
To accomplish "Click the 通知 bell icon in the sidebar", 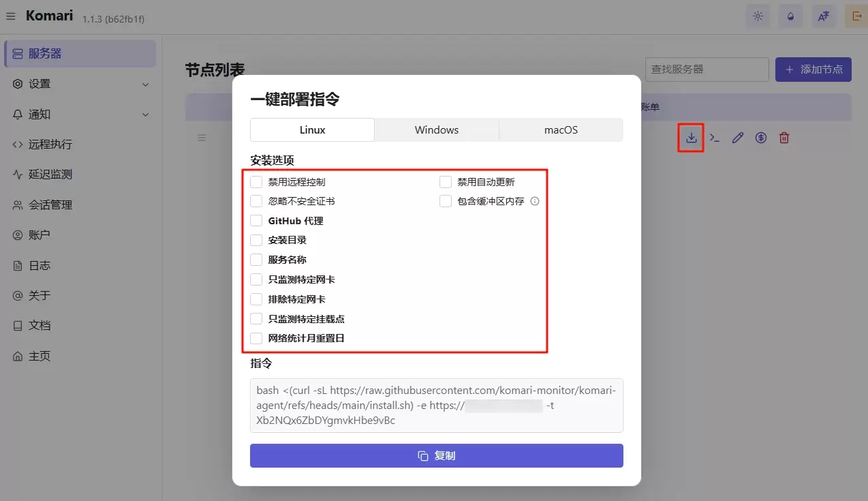I will click(x=18, y=115).
